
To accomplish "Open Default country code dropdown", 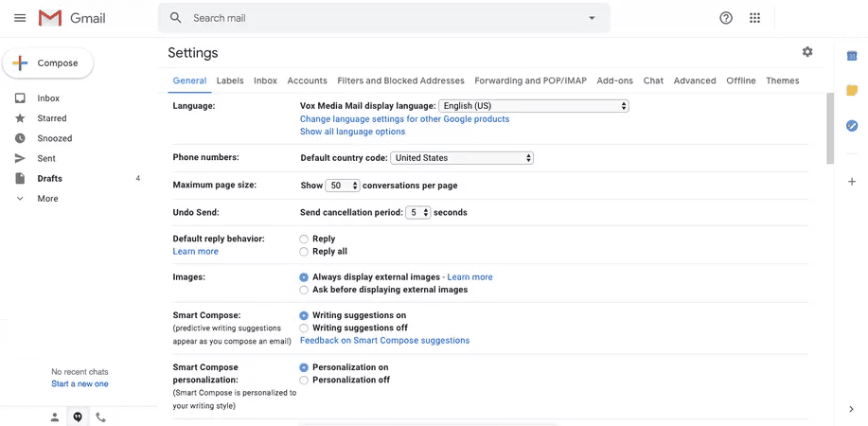I will click(x=462, y=158).
